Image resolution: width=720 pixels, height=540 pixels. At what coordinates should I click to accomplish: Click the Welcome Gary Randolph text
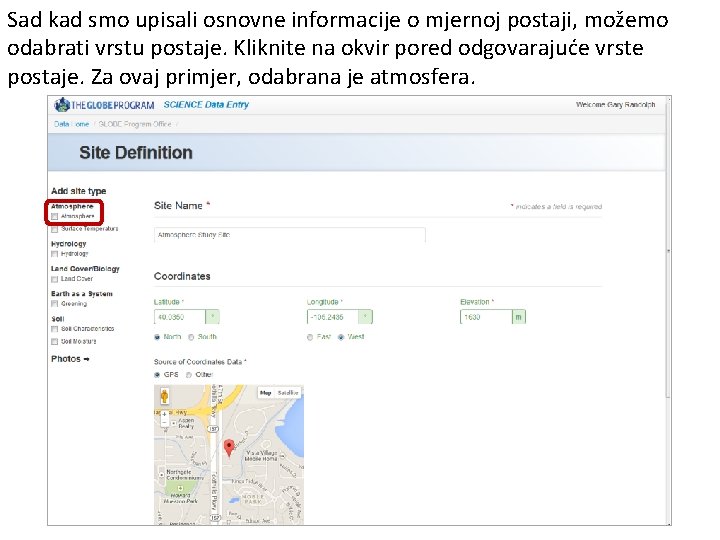615,105
